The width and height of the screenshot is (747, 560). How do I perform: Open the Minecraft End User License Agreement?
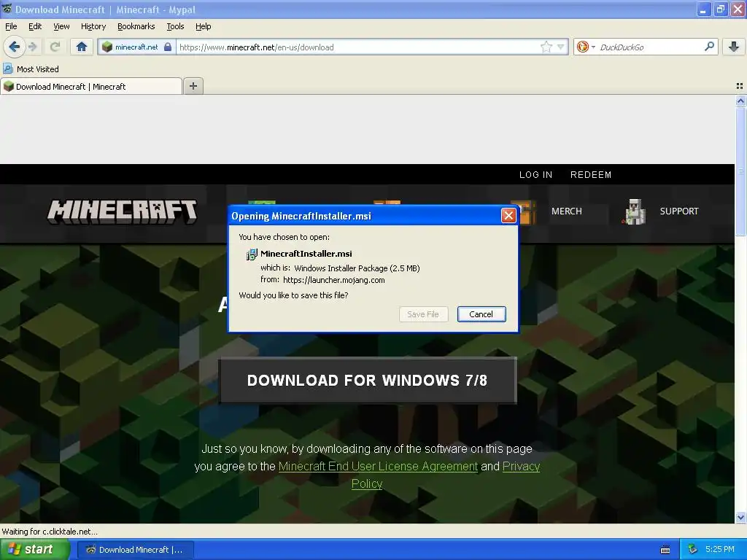point(378,466)
